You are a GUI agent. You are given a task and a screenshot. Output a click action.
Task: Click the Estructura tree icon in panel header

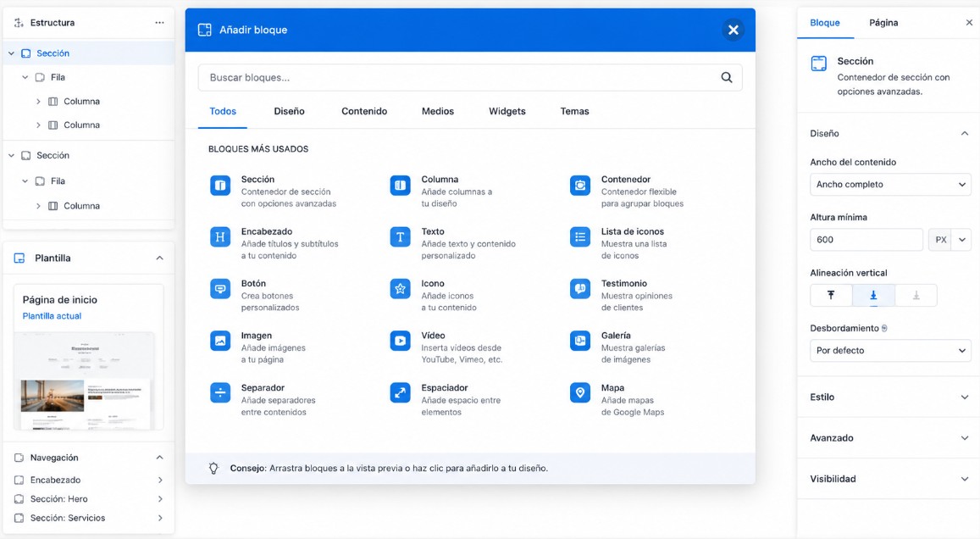[x=19, y=23]
